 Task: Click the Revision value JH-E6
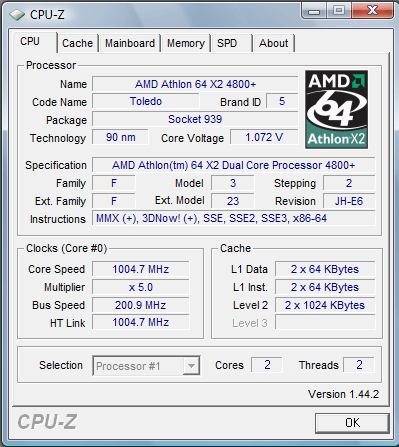349,201
